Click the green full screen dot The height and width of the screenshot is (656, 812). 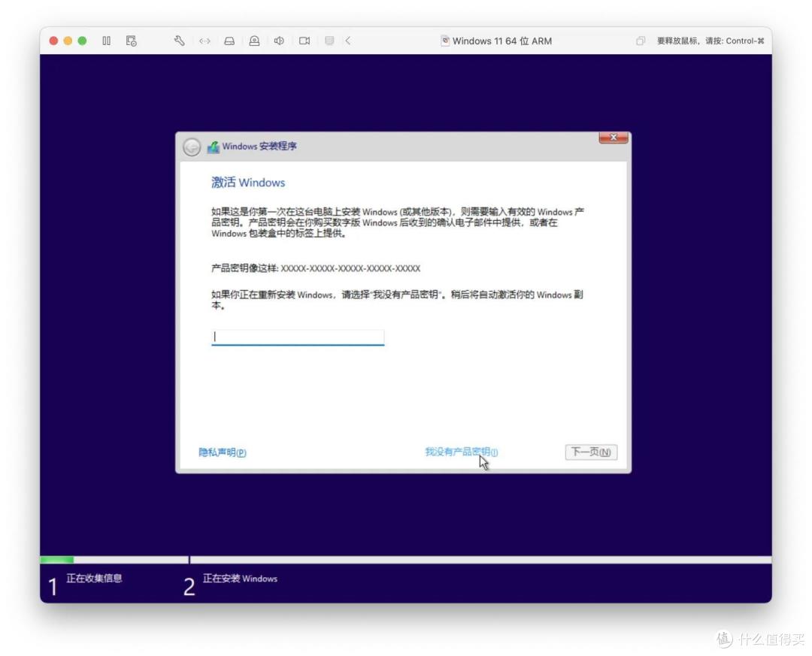83,41
